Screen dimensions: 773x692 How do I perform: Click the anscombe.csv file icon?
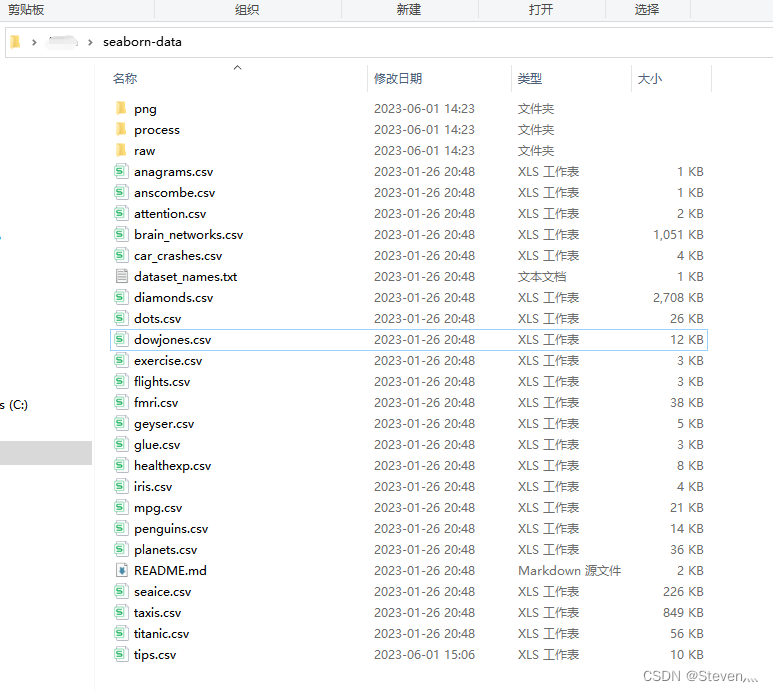pos(121,192)
